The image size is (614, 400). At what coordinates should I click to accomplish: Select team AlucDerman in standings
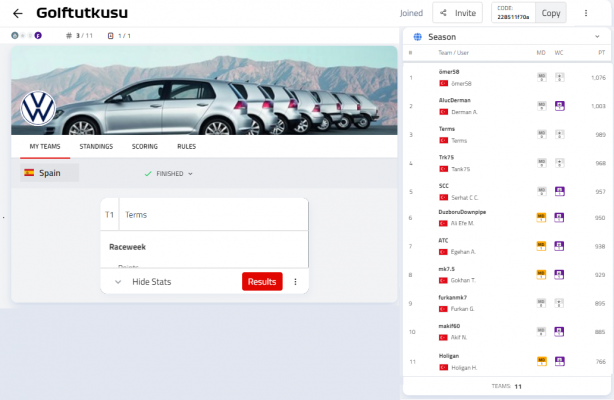click(x=455, y=100)
